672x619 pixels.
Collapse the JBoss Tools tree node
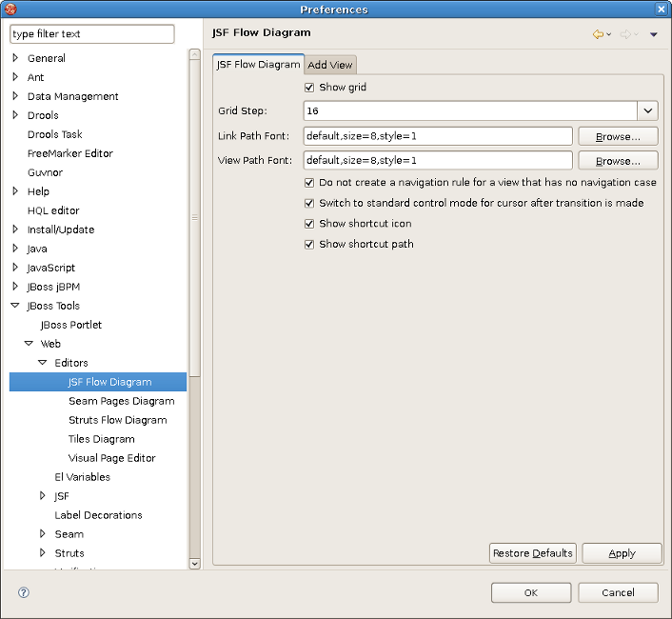point(15,306)
